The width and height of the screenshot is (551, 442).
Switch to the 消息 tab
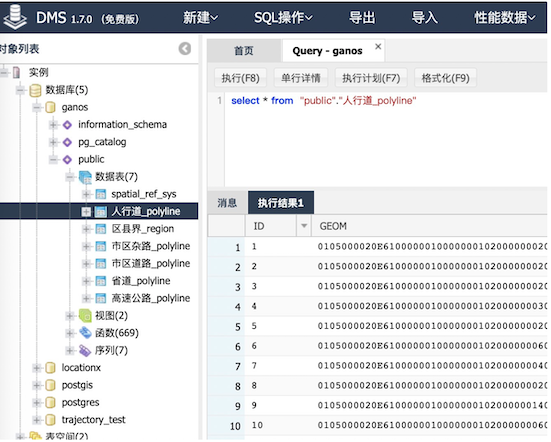(x=227, y=203)
